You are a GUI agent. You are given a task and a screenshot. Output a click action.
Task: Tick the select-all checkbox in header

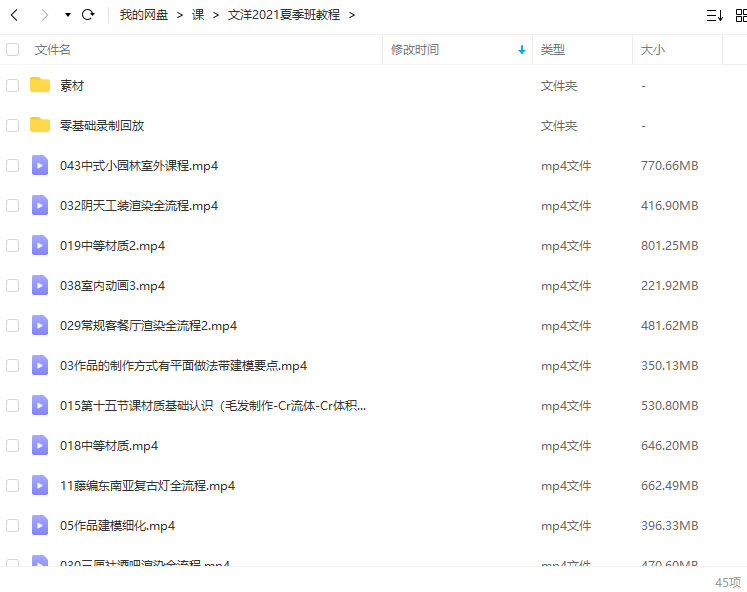pos(12,49)
